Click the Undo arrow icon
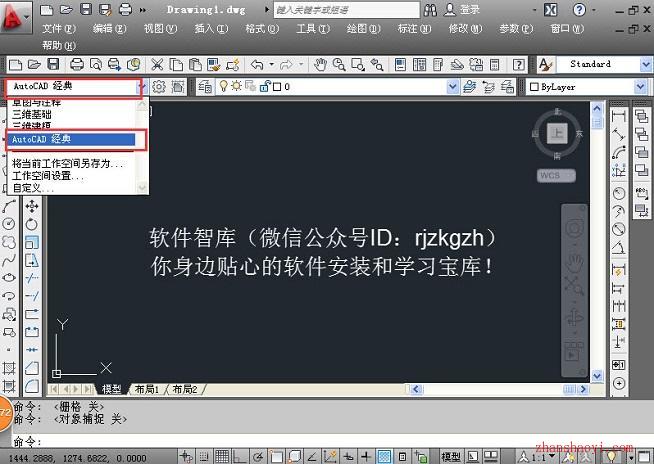The height and width of the screenshot is (464, 654). coord(257,64)
